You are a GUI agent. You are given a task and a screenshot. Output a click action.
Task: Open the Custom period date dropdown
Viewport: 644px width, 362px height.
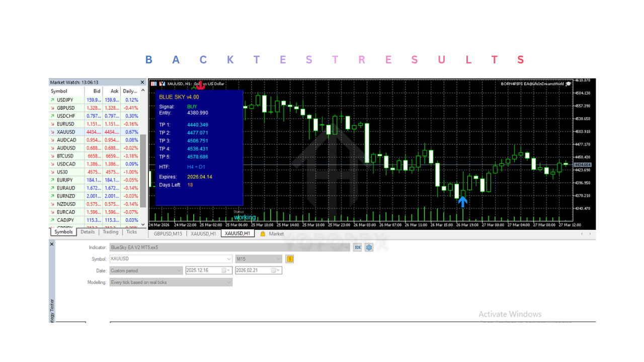point(180,270)
